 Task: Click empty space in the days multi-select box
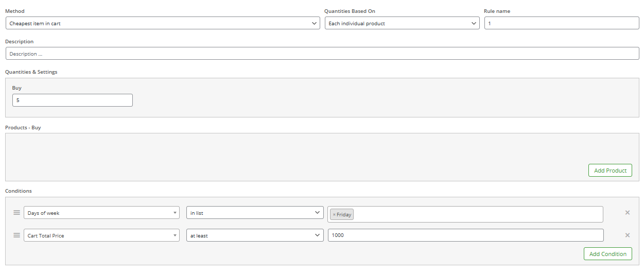pyautogui.click(x=479, y=214)
